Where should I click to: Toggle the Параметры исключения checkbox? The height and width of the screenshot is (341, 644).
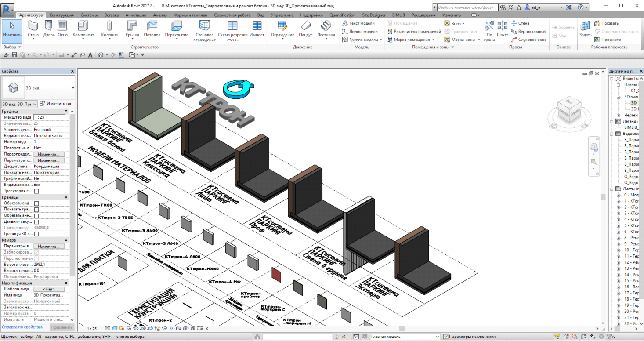[446, 337]
